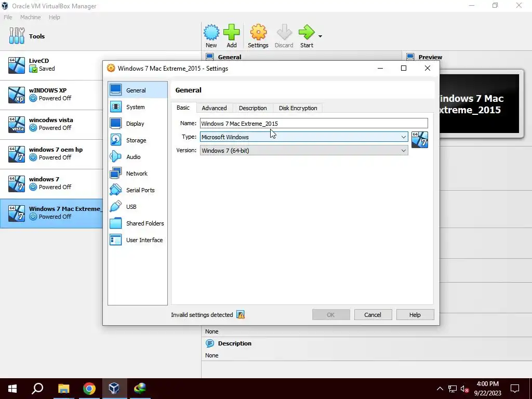Open the Machine menu
The height and width of the screenshot is (399, 532).
30,17
